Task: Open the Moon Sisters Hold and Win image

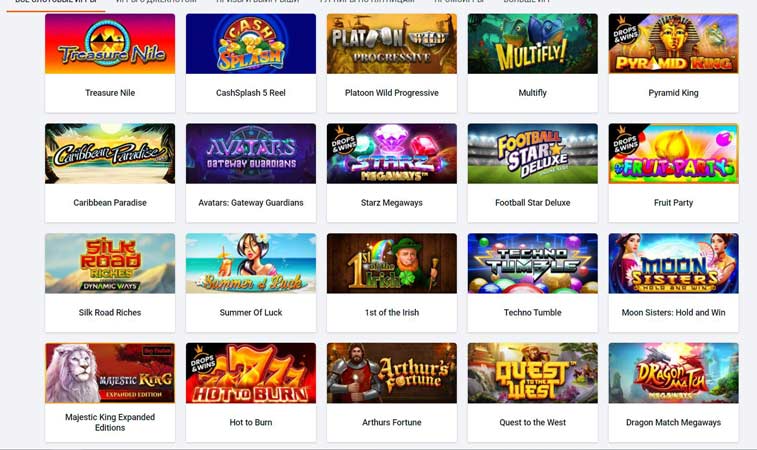Action: click(x=673, y=264)
